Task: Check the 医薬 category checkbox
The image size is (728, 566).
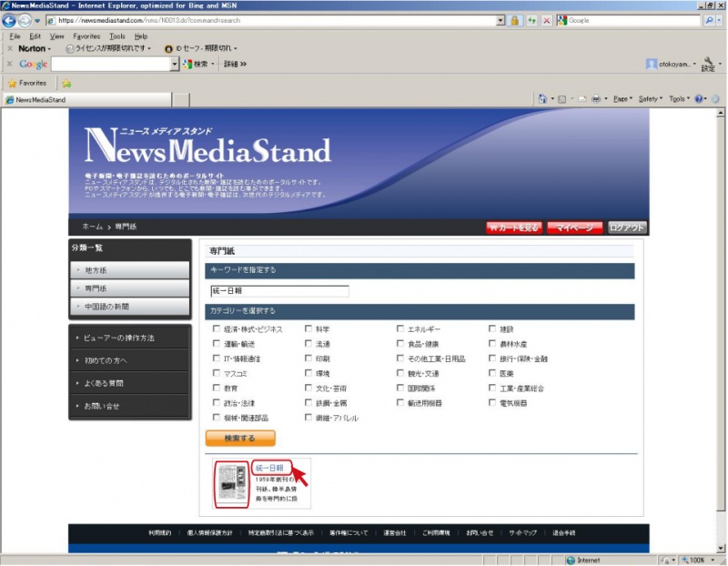Action: [492, 373]
